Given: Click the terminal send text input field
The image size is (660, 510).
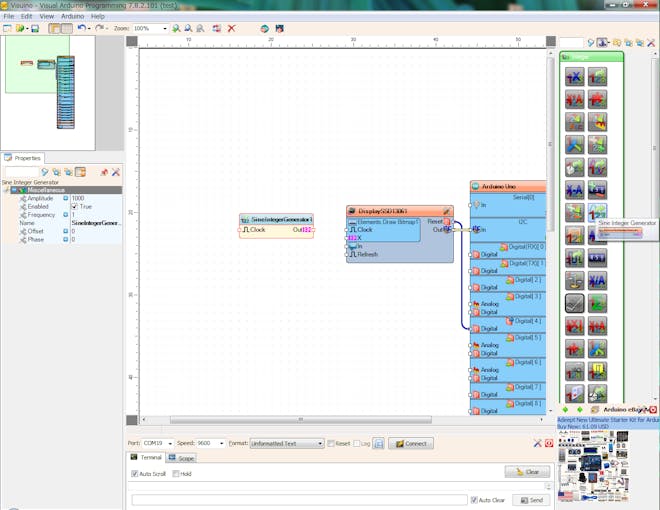Looking at the screenshot, I should pos(299,500).
